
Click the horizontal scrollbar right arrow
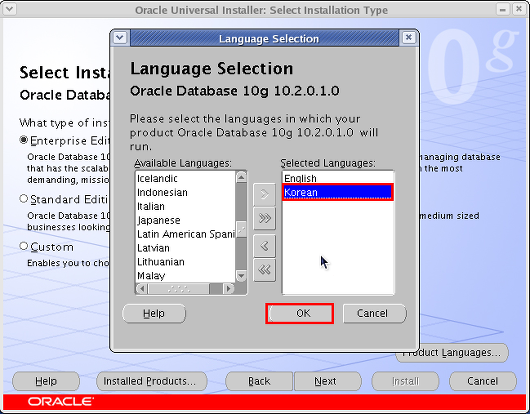coord(229,289)
